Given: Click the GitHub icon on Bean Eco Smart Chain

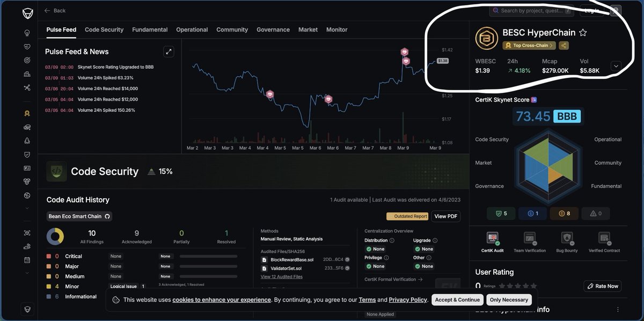Looking at the screenshot, I should coord(107,216).
